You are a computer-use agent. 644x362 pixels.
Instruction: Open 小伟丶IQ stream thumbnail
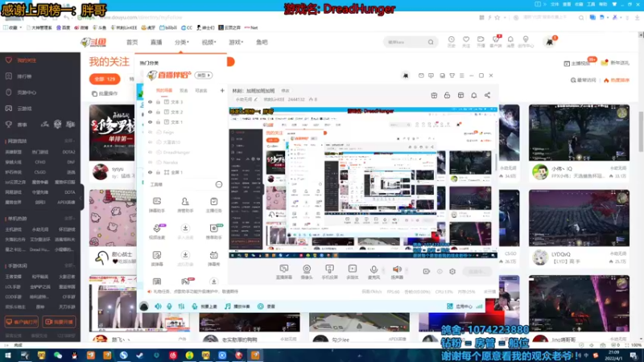[x=579, y=133]
